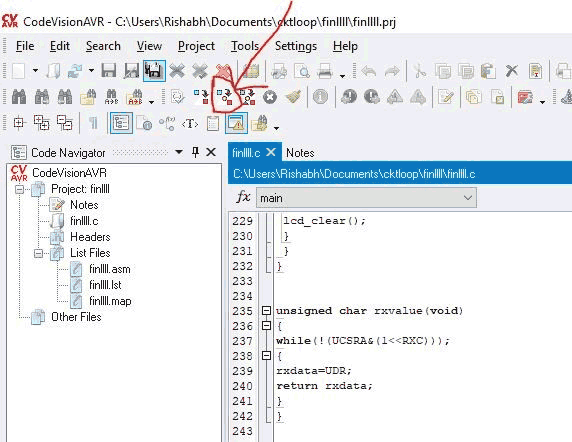
Task: Undo the last edit via toolbar arrow
Action: [369, 71]
